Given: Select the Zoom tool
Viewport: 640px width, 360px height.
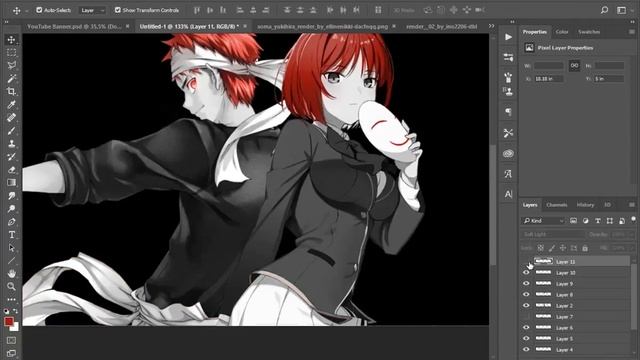Looking at the screenshot, I should coord(11,287).
